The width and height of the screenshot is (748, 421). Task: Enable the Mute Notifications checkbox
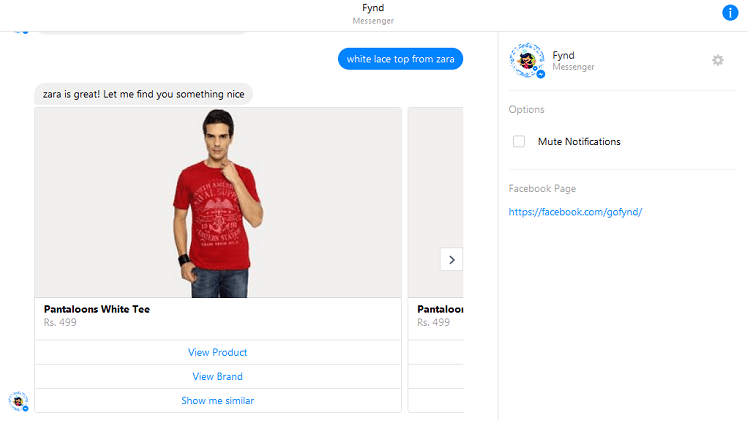(x=519, y=141)
